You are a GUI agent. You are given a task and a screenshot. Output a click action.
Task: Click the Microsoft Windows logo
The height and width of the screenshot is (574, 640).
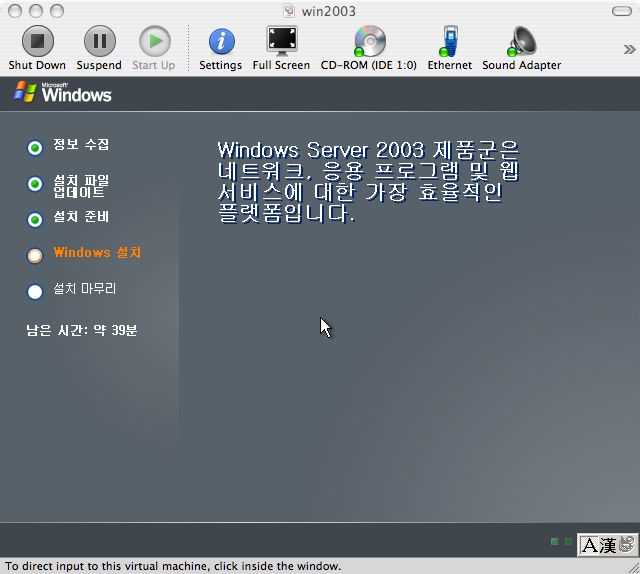click(x=62, y=92)
